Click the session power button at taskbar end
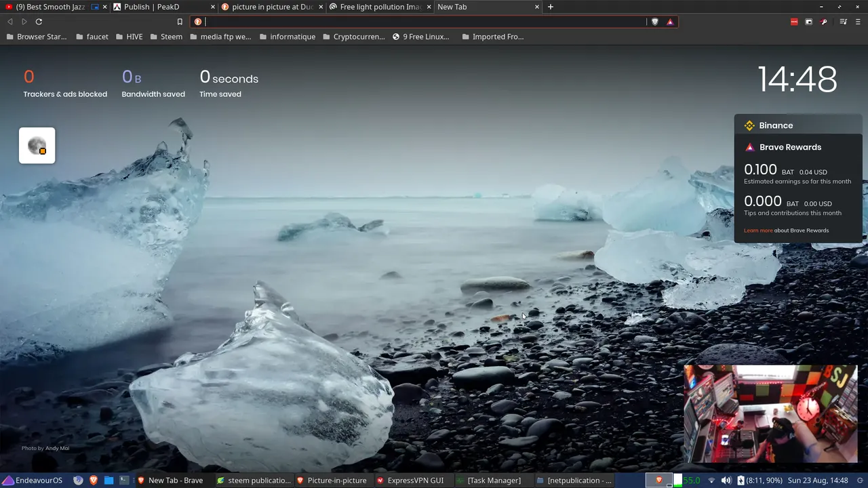The image size is (868, 488). point(859,481)
